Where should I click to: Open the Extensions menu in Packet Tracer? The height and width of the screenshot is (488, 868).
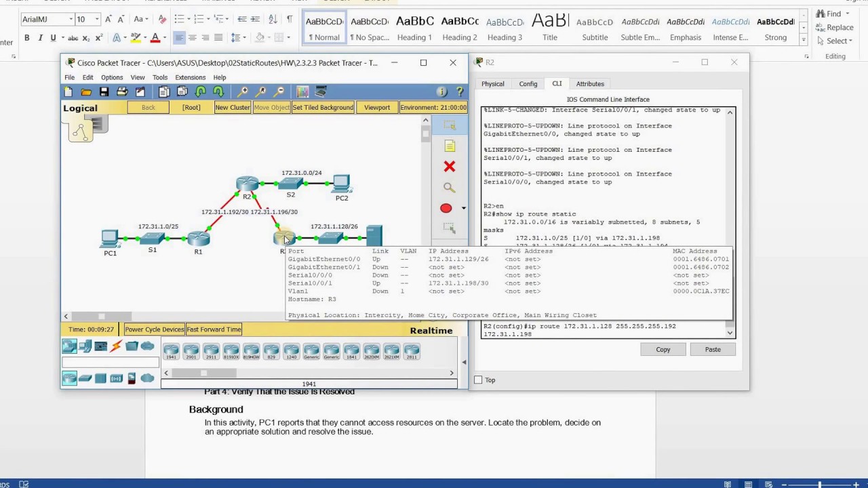click(190, 77)
